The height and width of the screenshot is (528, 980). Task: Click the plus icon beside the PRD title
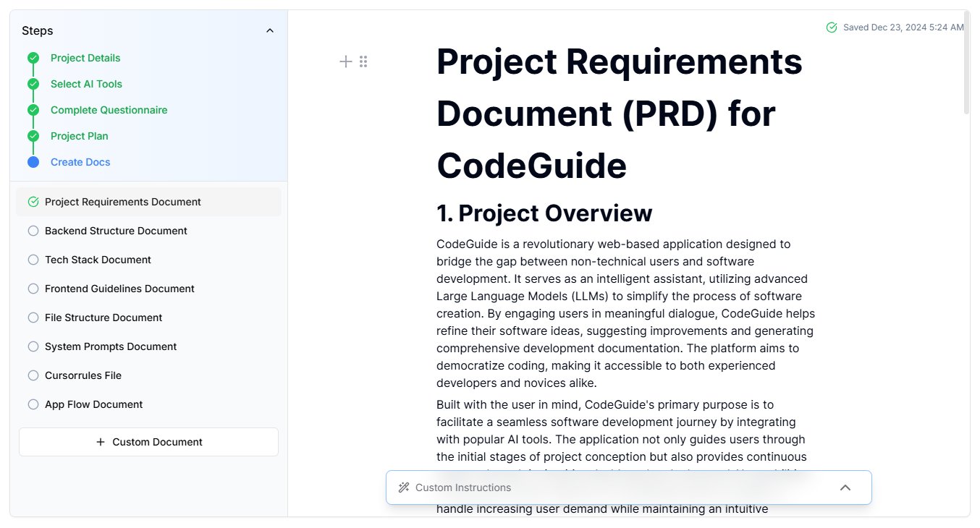coord(346,61)
